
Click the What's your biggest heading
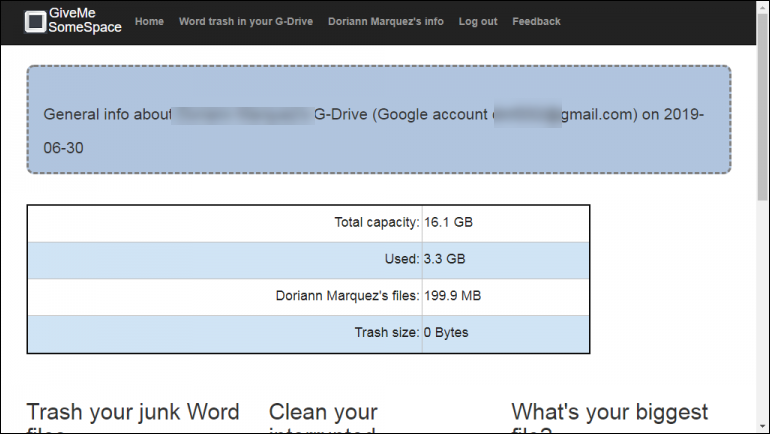609,412
